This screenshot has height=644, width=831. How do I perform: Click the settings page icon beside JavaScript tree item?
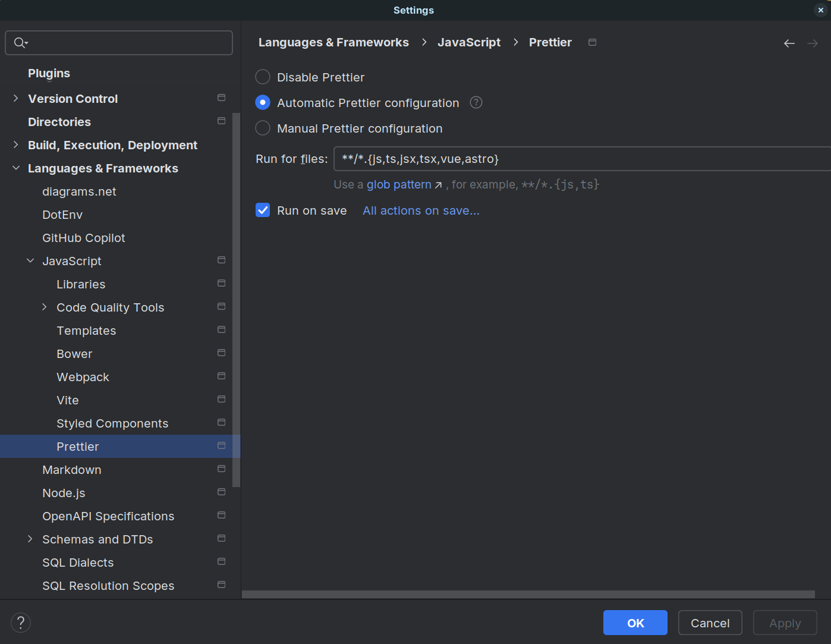(221, 260)
